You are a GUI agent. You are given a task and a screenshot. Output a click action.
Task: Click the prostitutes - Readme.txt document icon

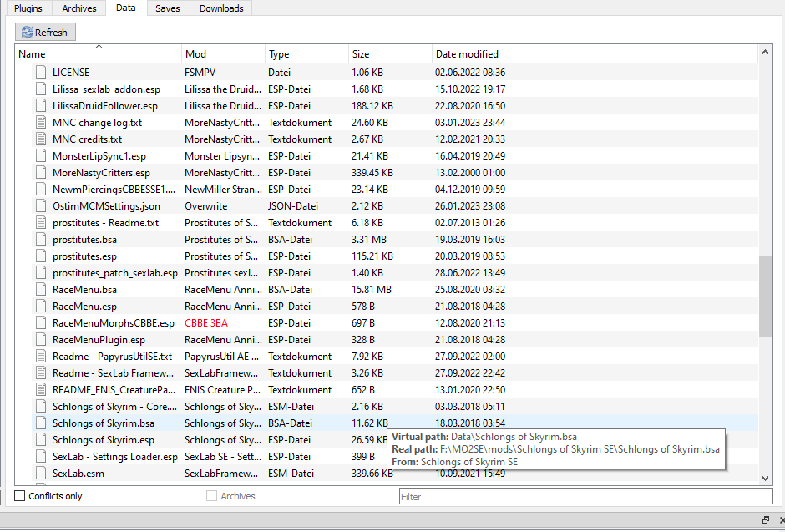[x=41, y=223]
